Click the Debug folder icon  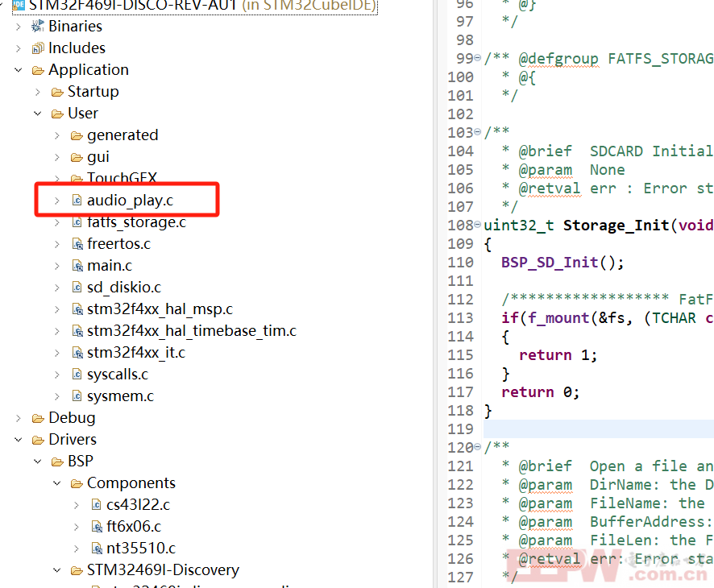click(x=38, y=418)
